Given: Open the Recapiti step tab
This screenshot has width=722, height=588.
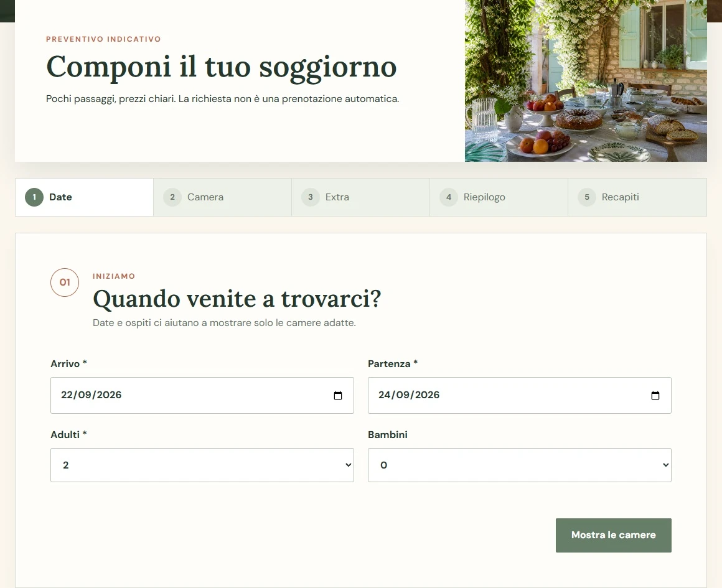Looking at the screenshot, I should 637,197.
